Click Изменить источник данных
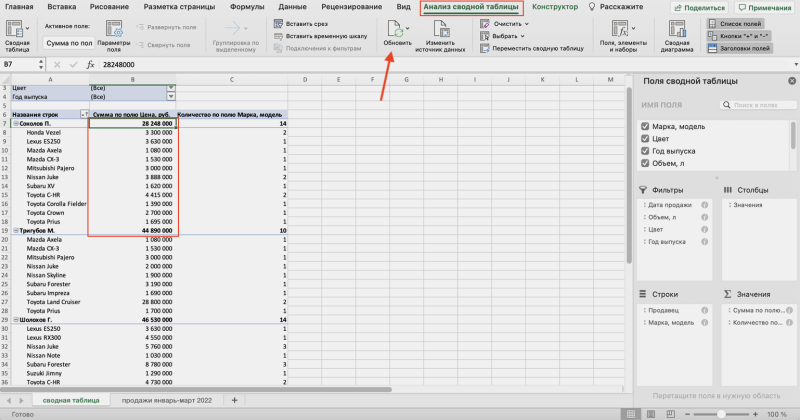The image size is (800, 420). (440, 36)
